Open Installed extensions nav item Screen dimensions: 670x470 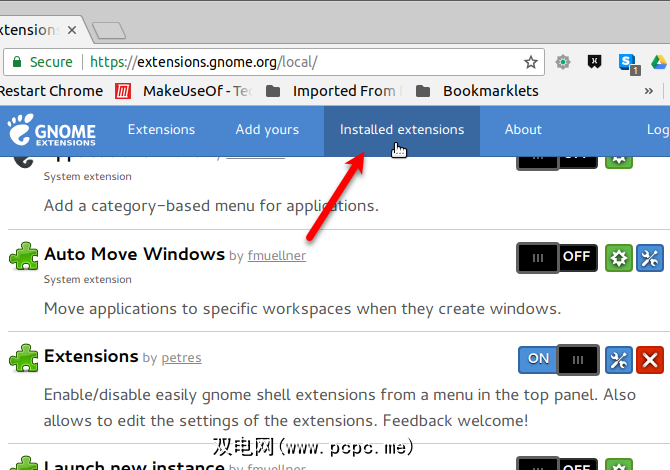coord(402,129)
